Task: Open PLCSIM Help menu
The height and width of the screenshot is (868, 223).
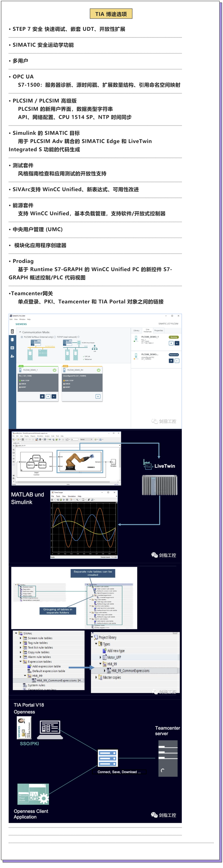Action: [29, 319]
